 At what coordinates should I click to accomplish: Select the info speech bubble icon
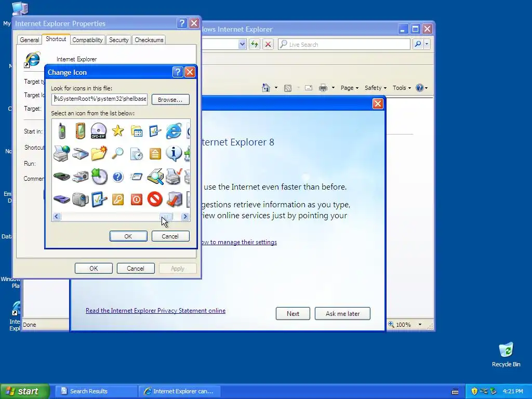174,153
